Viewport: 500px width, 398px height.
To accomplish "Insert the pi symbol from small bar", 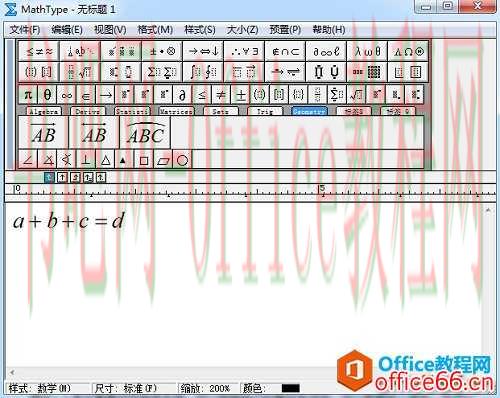I will 28,95.
